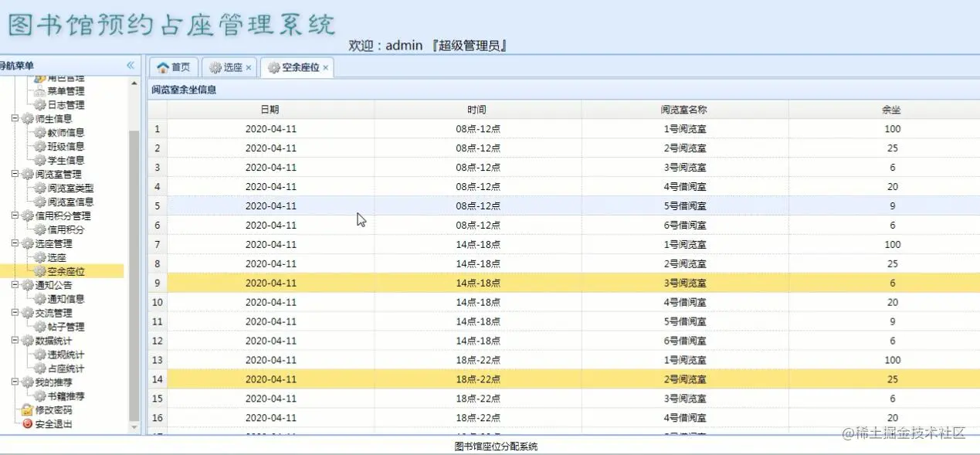Select the 信用积分 child gear icon
The image size is (980, 455).
[x=40, y=230]
